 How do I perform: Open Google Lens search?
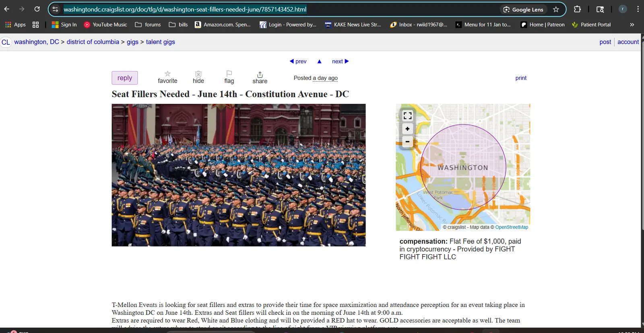[523, 9]
